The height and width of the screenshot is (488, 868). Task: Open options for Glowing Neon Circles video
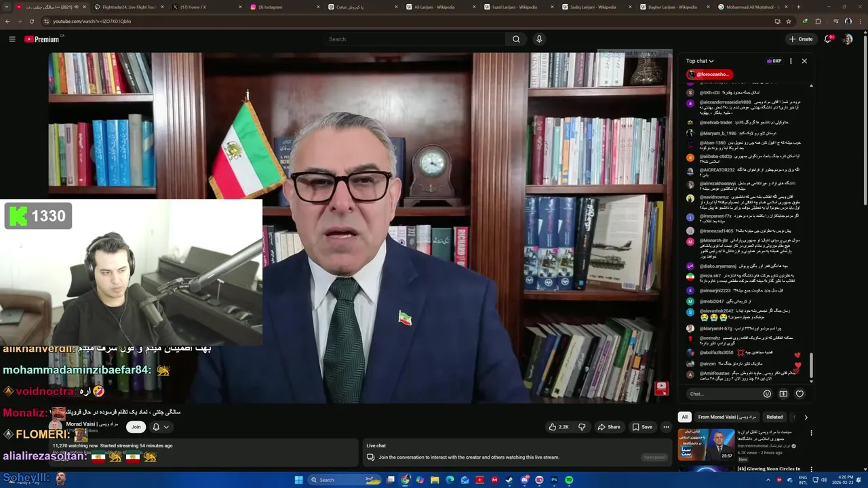point(811,470)
